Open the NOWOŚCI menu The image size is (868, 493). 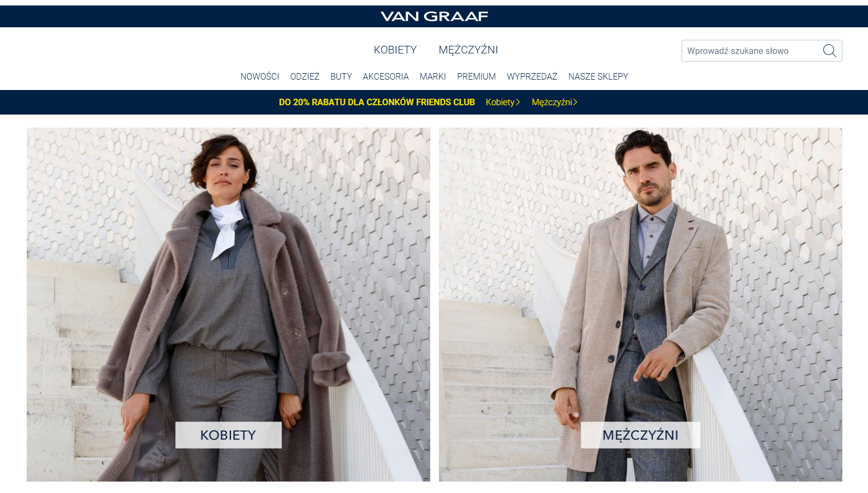(x=260, y=76)
